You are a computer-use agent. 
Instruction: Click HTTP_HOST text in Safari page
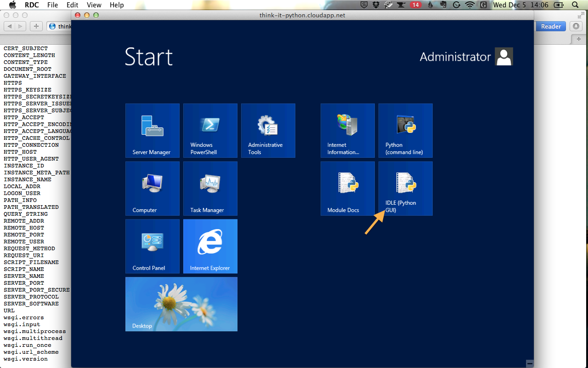point(20,152)
